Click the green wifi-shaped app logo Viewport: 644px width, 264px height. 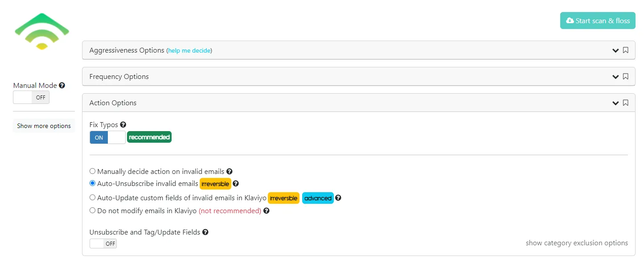[42, 31]
